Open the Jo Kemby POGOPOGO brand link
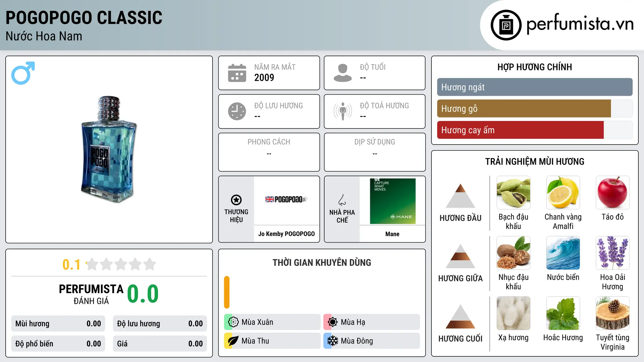This screenshot has width=644, height=362. point(286,234)
